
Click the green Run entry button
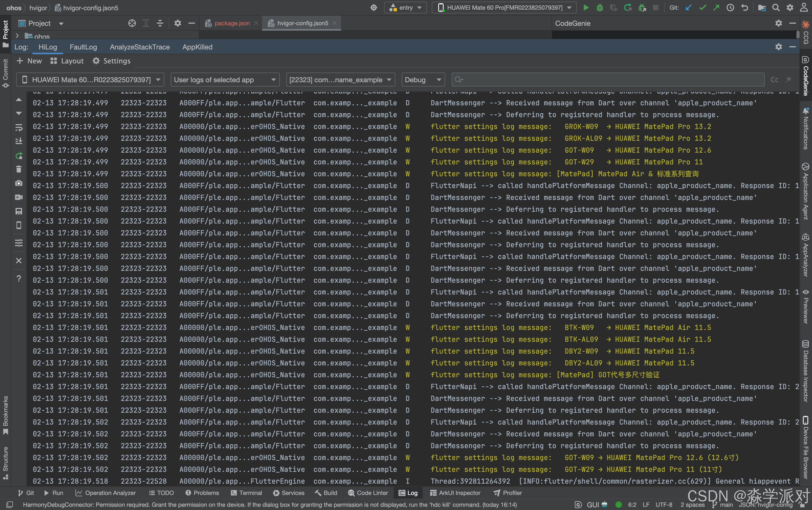pos(586,8)
